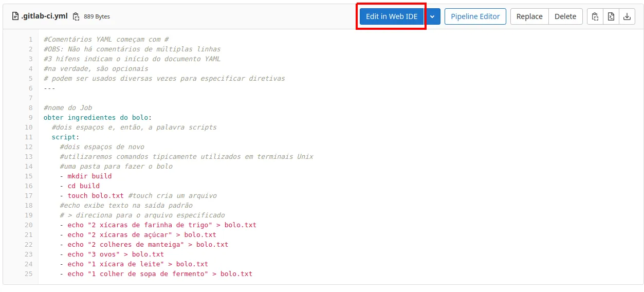Click the '#nome do Job' comment

pyautogui.click(x=68, y=108)
